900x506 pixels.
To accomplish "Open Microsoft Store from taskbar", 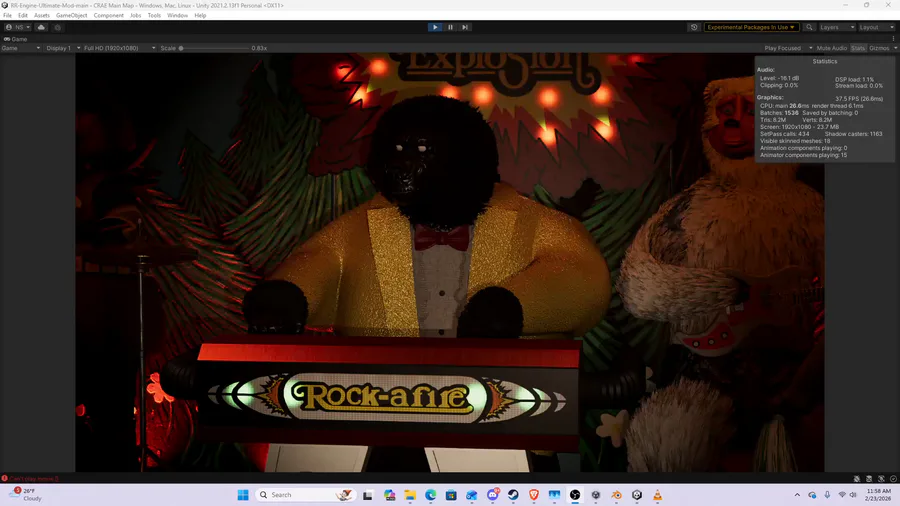I will pos(451,495).
